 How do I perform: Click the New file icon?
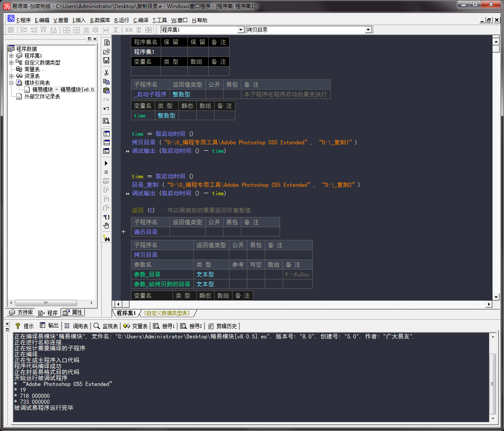point(106,43)
